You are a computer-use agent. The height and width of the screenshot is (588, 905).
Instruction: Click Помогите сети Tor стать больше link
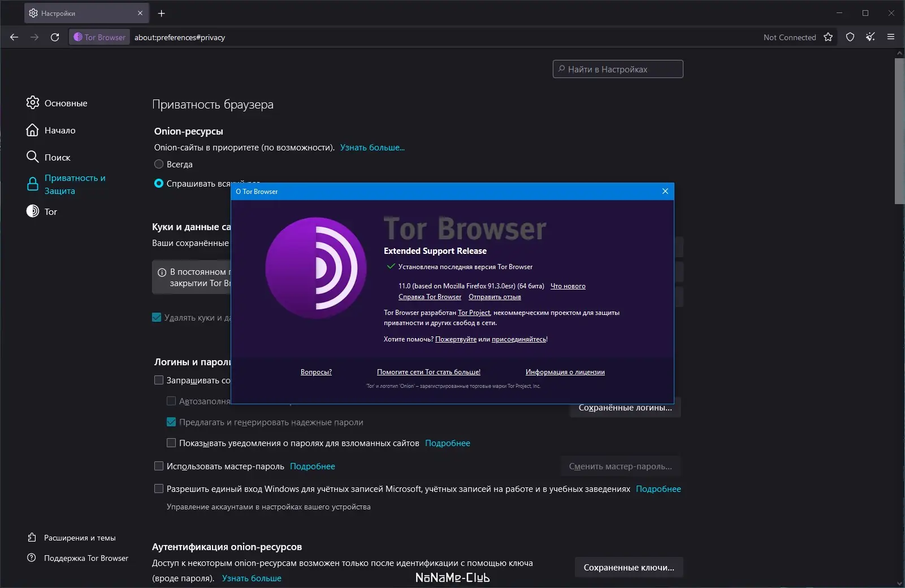(428, 372)
